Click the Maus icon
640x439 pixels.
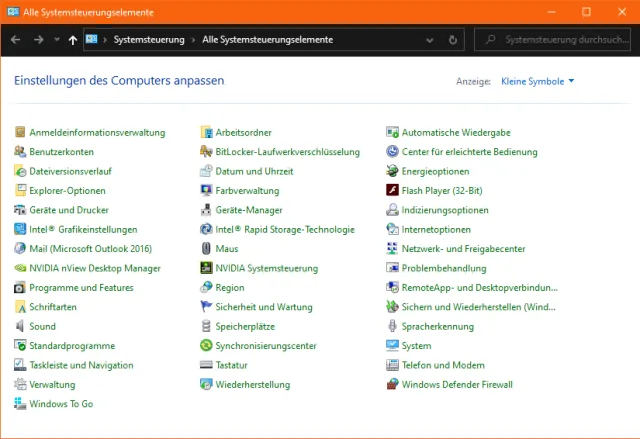[207, 249]
